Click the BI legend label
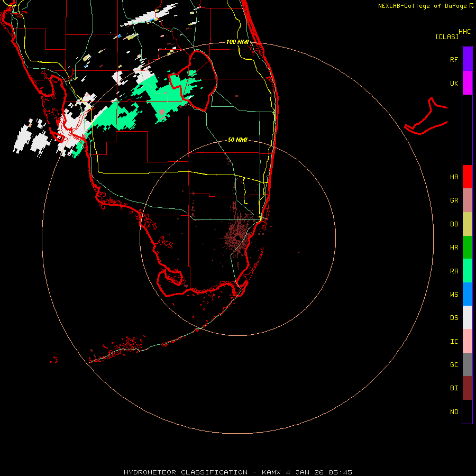 click(x=454, y=388)
